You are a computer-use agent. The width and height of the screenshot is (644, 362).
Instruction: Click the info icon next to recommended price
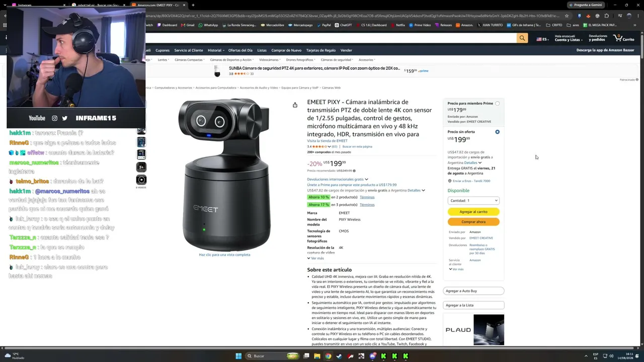tap(354, 171)
